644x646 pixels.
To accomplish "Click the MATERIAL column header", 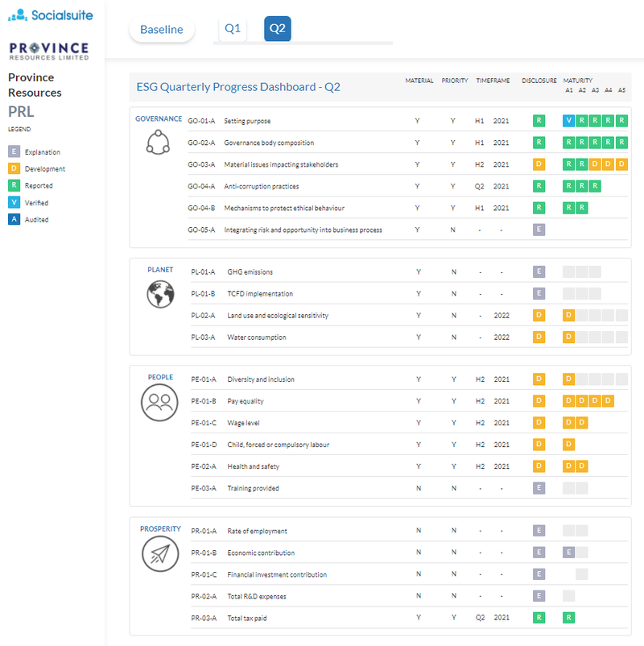I will (419, 81).
